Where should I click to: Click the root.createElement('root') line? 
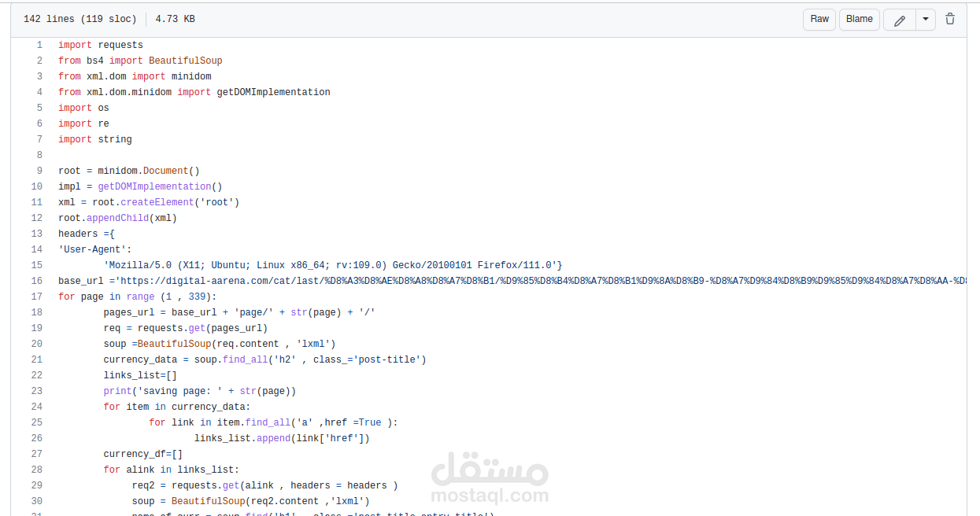click(x=149, y=202)
